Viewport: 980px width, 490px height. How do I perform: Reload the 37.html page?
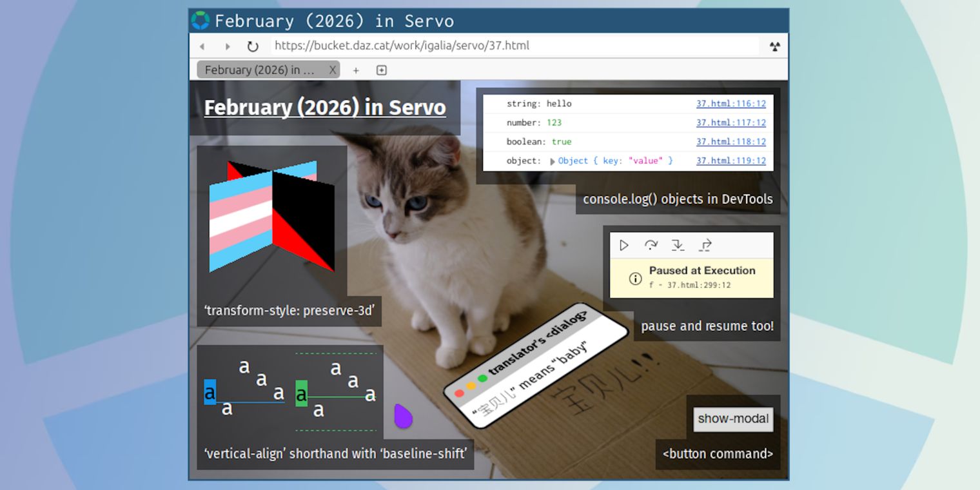pyautogui.click(x=252, y=46)
